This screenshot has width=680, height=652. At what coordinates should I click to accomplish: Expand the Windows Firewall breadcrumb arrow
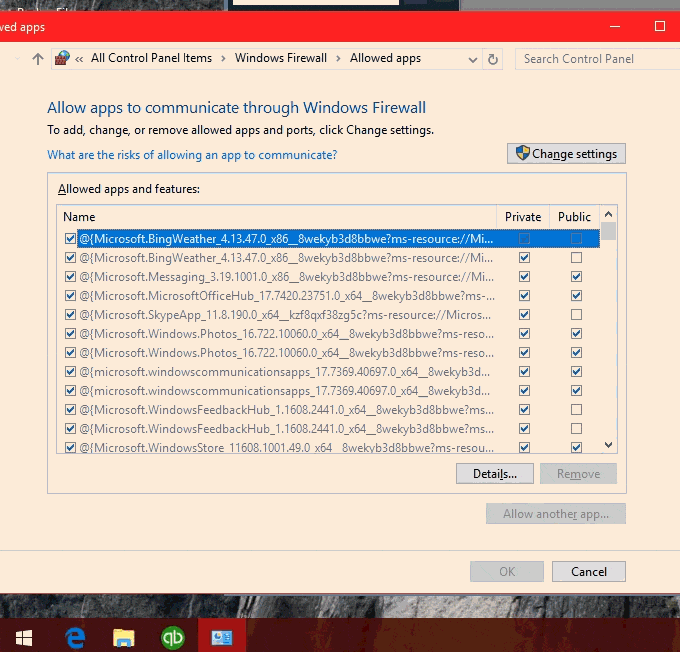click(x=338, y=59)
